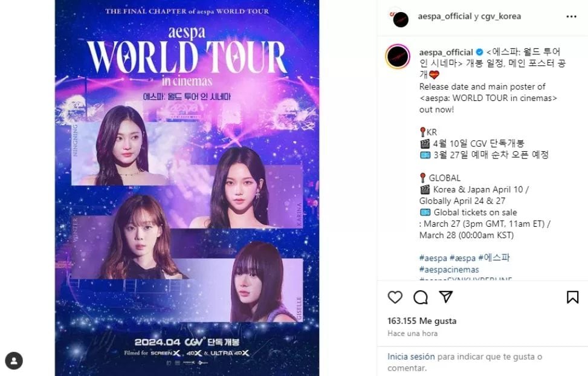Screen dimensions: 588x376
Task: Open the three-dot more options menu
Action: [571, 16]
